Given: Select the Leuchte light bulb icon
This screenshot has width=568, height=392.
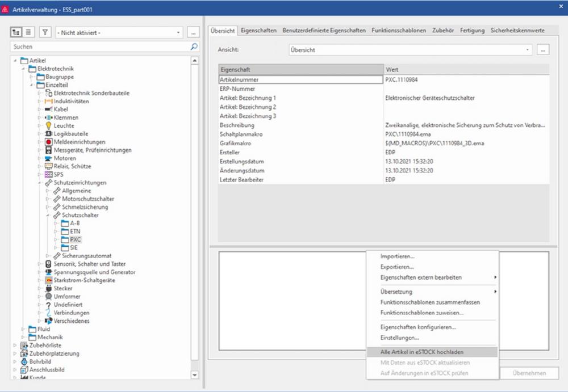Looking at the screenshot, I should [x=48, y=125].
